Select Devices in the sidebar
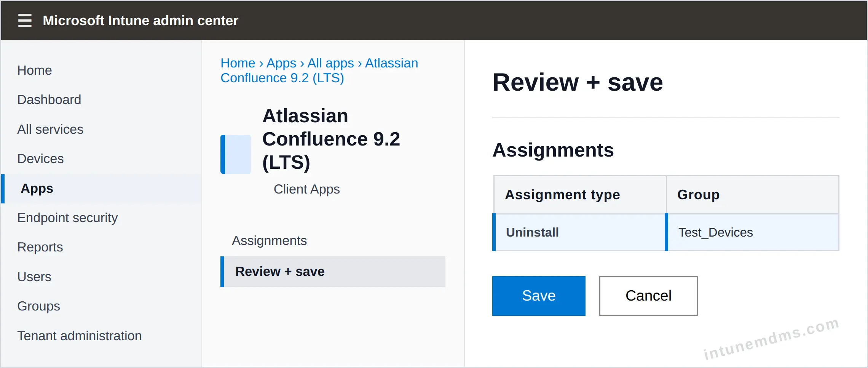 click(x=40, y=159)
